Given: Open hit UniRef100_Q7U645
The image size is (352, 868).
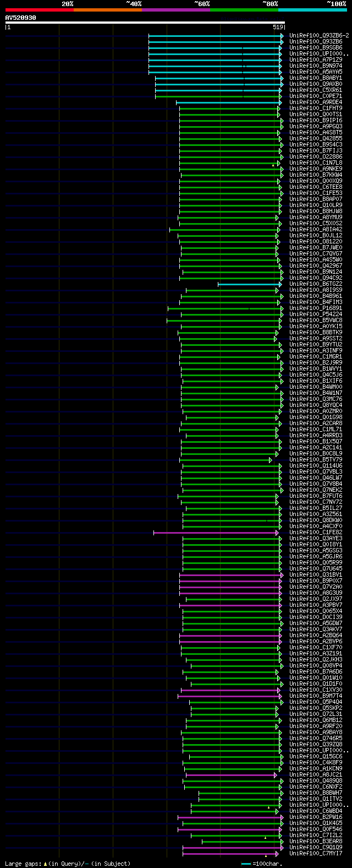Looking at the screenshot, I should (316, 568).
